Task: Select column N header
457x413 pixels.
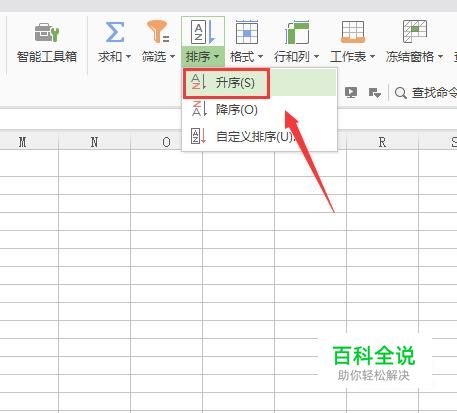Action: click(x=94, y=142)
